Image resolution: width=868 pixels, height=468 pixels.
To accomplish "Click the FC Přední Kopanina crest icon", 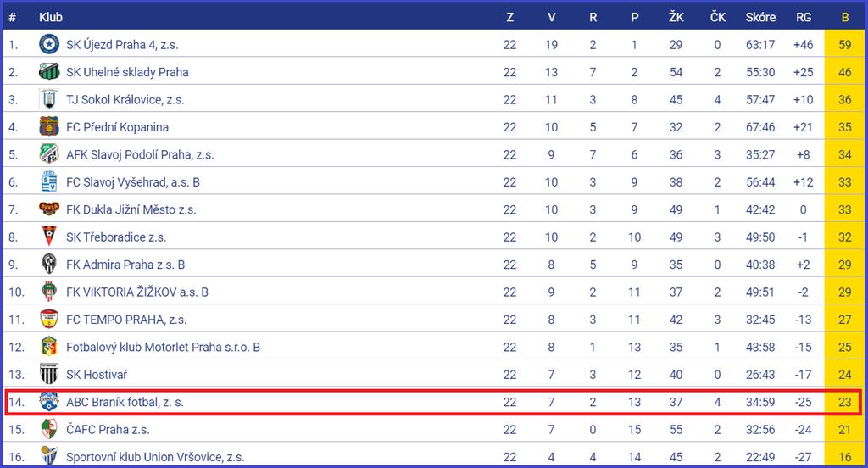I will 49,127.
